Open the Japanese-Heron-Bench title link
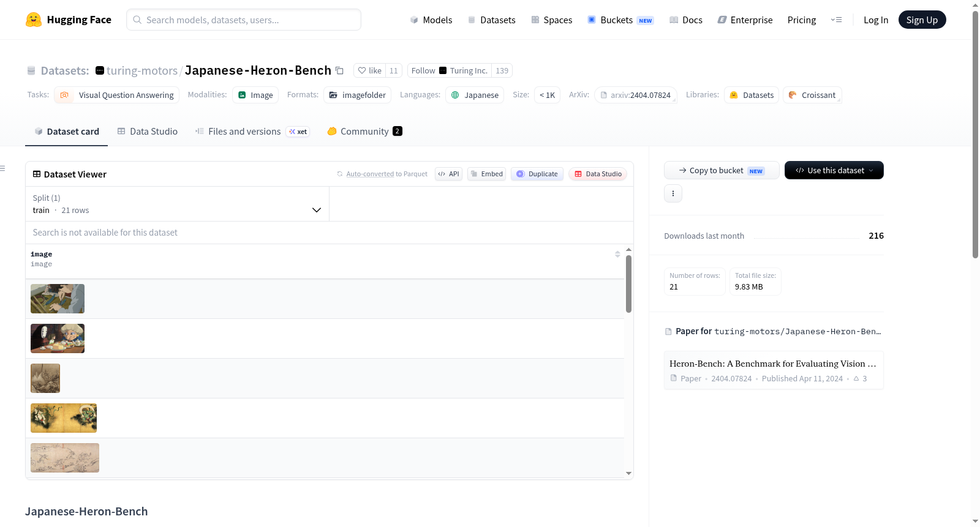This screenshot has height=527, width=980. click(258, 70)
